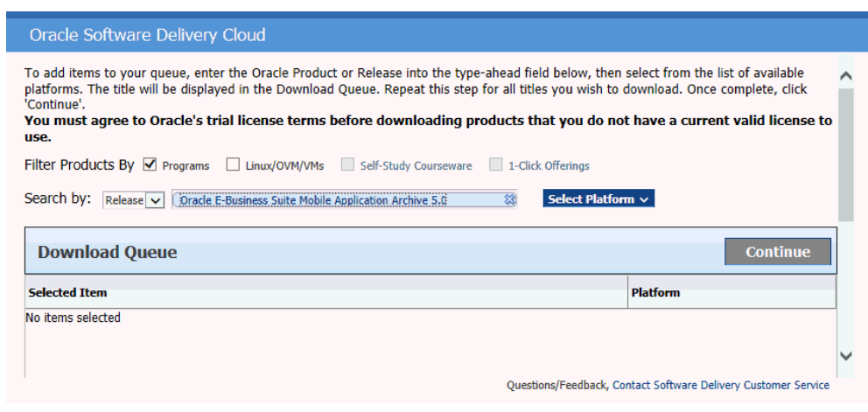The height and width of the screenshot is (412, 868).
Task: Expand the Select Platform dropdown
Action: coord(598,199)
